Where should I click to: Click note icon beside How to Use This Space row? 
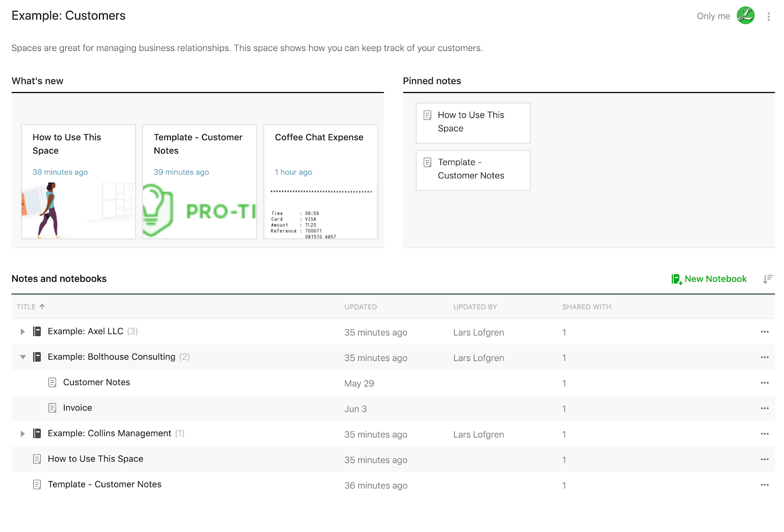[x=37, y=459]
